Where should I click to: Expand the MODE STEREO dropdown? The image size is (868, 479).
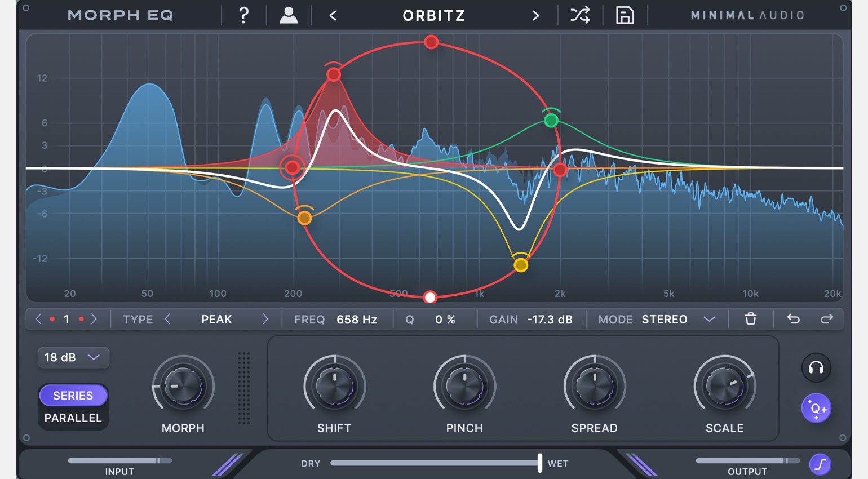point(709,320)
